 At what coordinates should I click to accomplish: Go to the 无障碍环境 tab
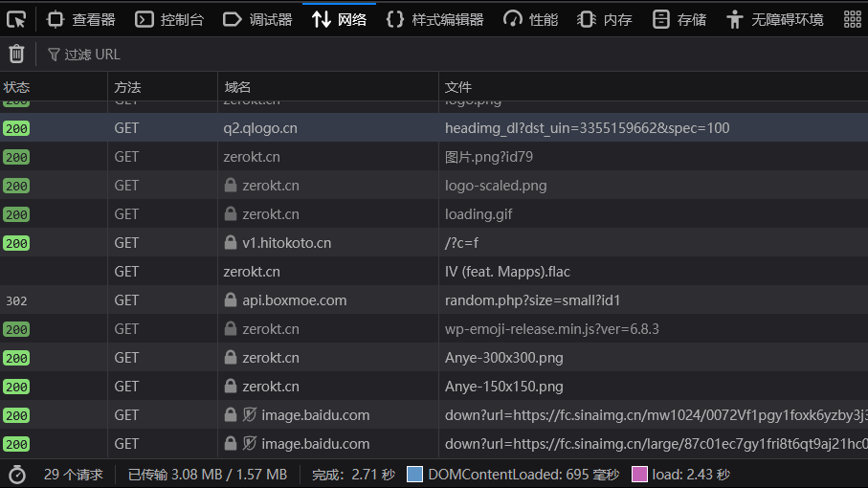pyautogui.click(x=775, y=19)
